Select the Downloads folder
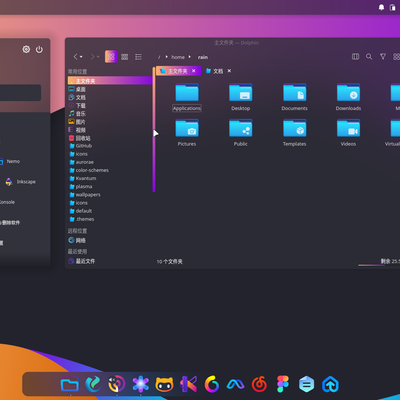The height and width of the screenshot is (400, 400). (x=348, y=97)
